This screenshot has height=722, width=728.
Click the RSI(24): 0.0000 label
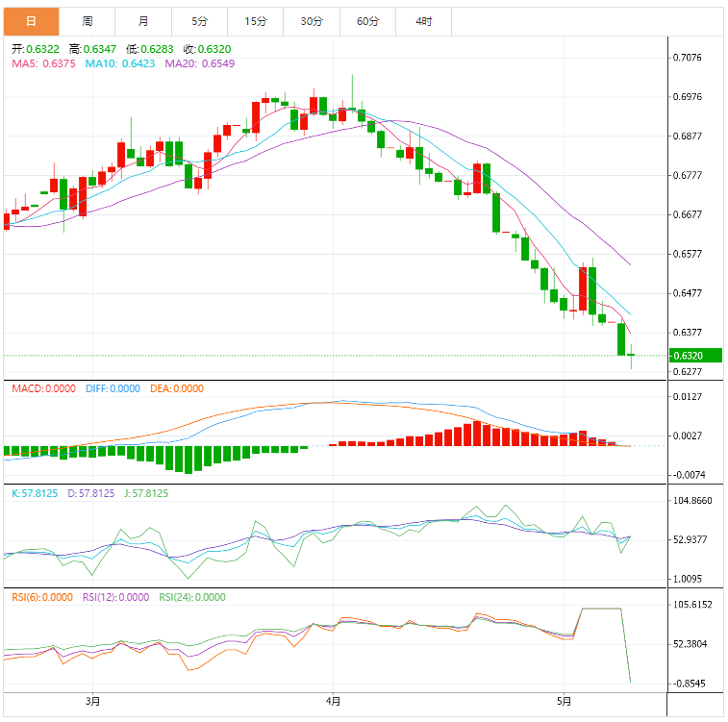[x=192, y=597]
